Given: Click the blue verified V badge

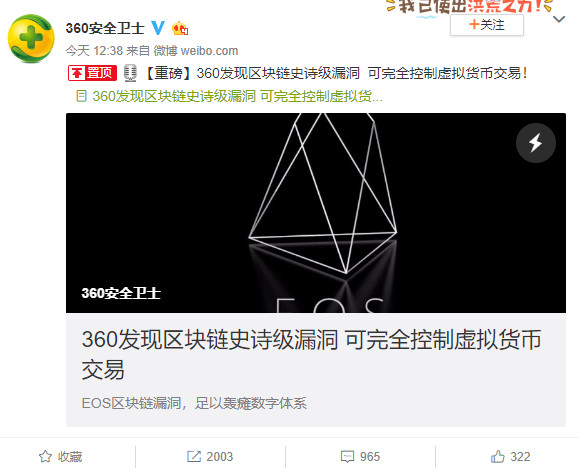Looking at the screenshot, I should (158, 28).
